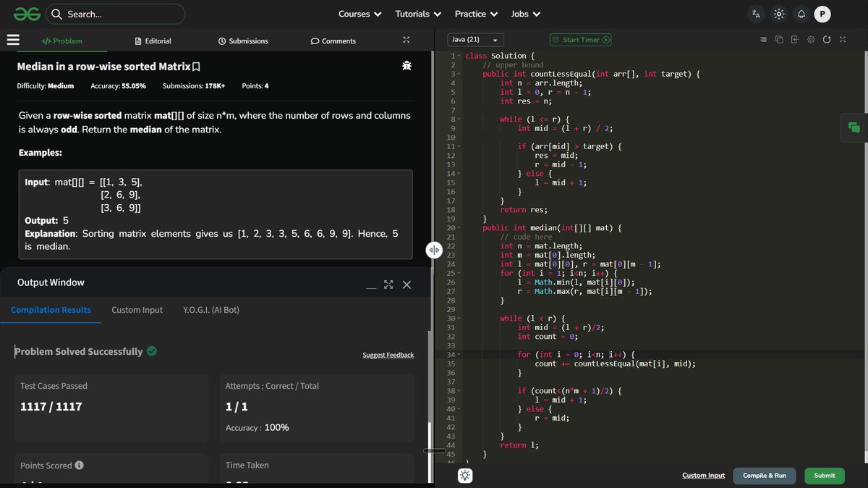
Task: Open the Java (21) language dropdown
Action: [475, 40]
